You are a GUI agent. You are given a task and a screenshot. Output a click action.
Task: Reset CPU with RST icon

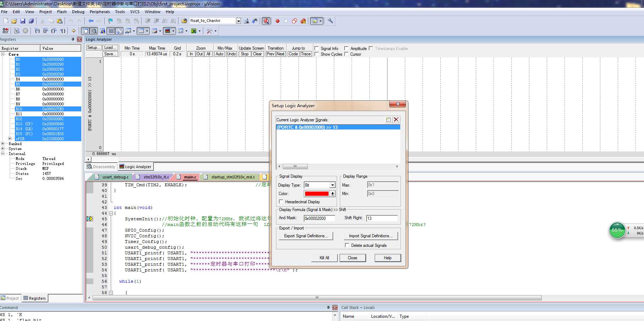[6, 31]
